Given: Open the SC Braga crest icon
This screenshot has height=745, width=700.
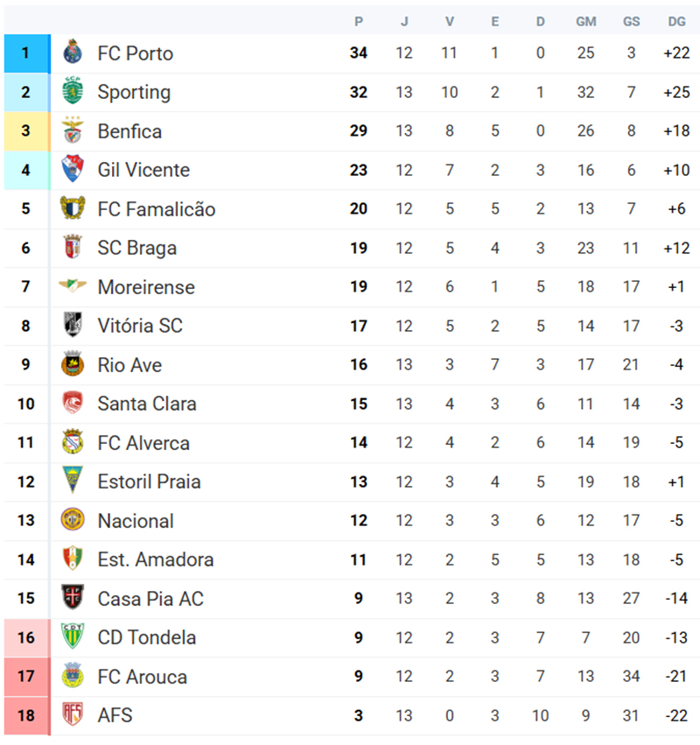Looking at the screenshot, I should coord(73,248).
